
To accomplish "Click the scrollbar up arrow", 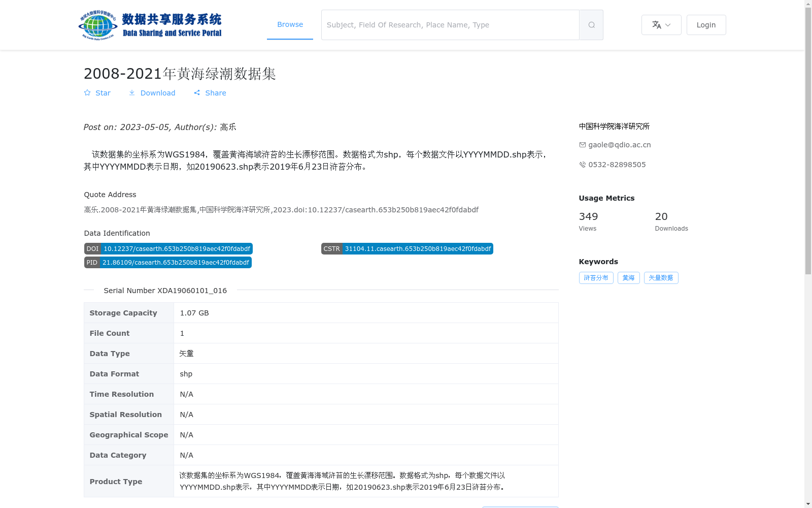I will [x=808, y=4].
